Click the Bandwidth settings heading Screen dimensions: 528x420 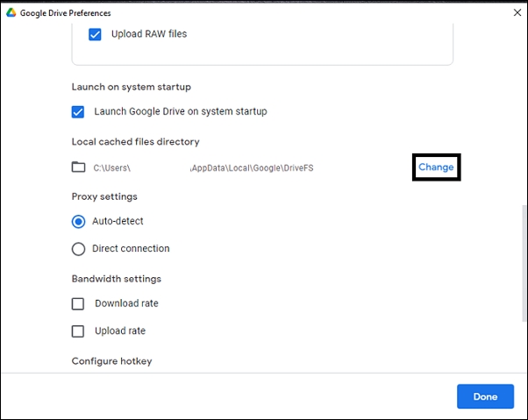click(116, 279)
